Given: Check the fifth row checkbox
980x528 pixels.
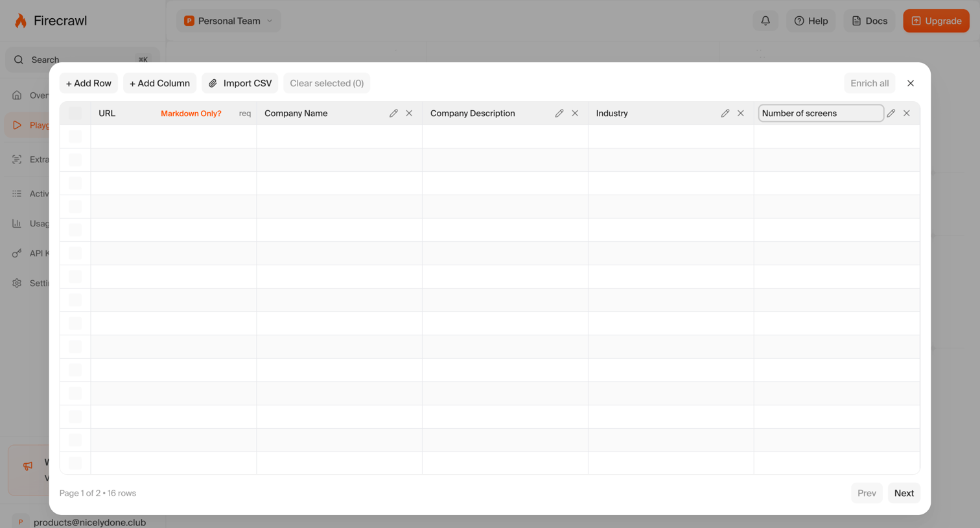Looking at the screenshot, I should (75, 230).
